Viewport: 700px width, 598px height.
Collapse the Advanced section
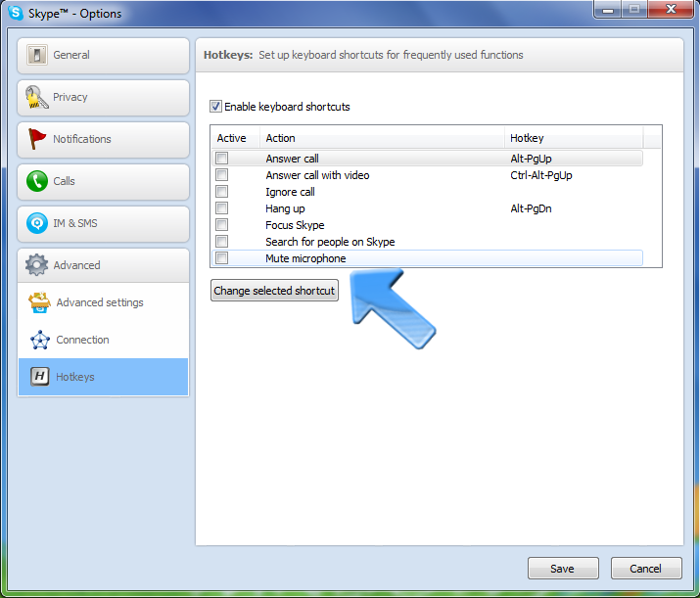(x=103, y=265)
